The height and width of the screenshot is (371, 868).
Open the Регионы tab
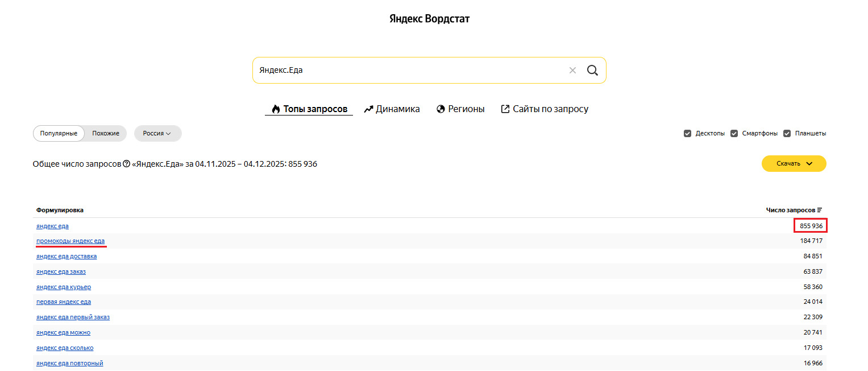tap(460, 109)
